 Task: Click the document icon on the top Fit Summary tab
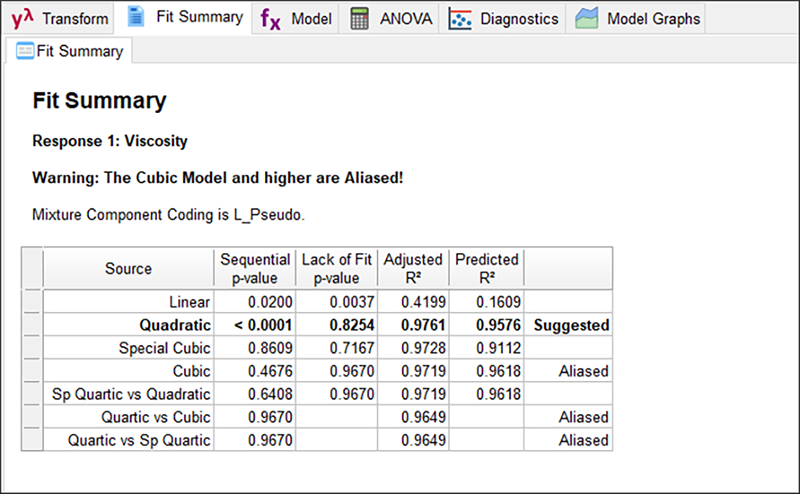pyautogui.click(x=136, y=17)
